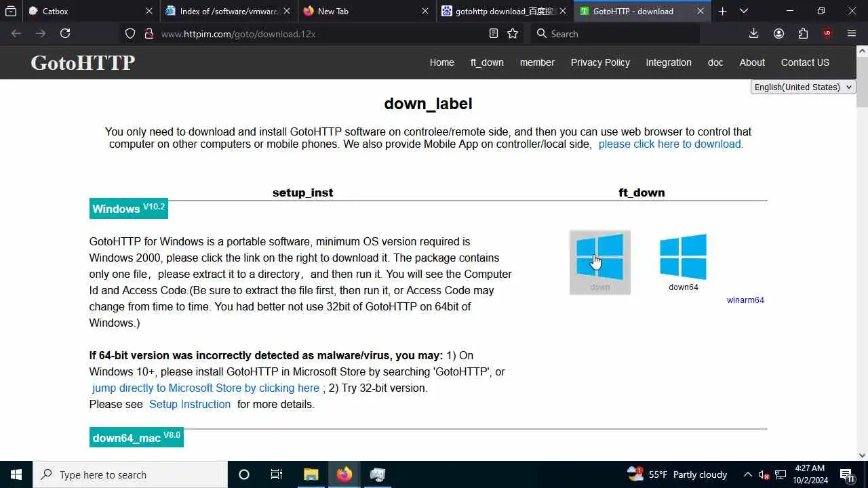Click the Windows V10.2 section label

pos(128,209)
